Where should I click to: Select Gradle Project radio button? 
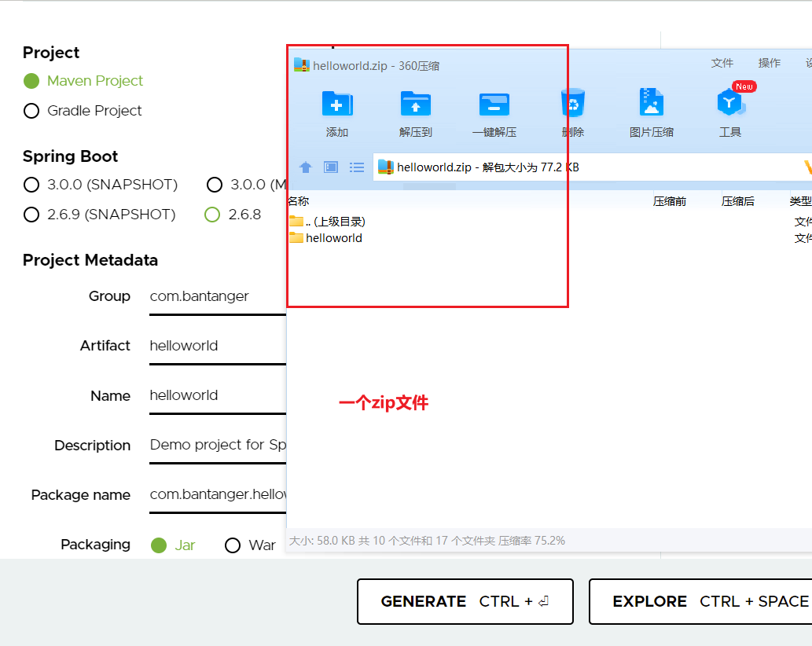pyautogui.click(x=31, y=111)
